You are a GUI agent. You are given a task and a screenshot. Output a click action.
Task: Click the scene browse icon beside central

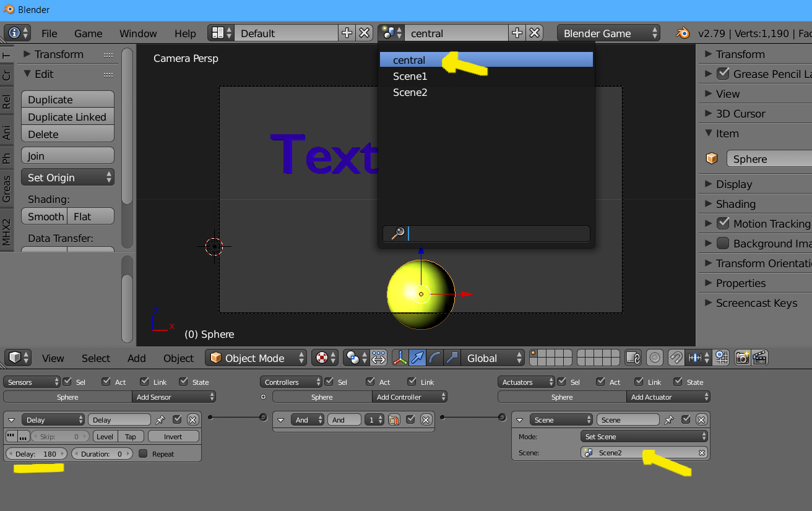(x=392, y=33)
